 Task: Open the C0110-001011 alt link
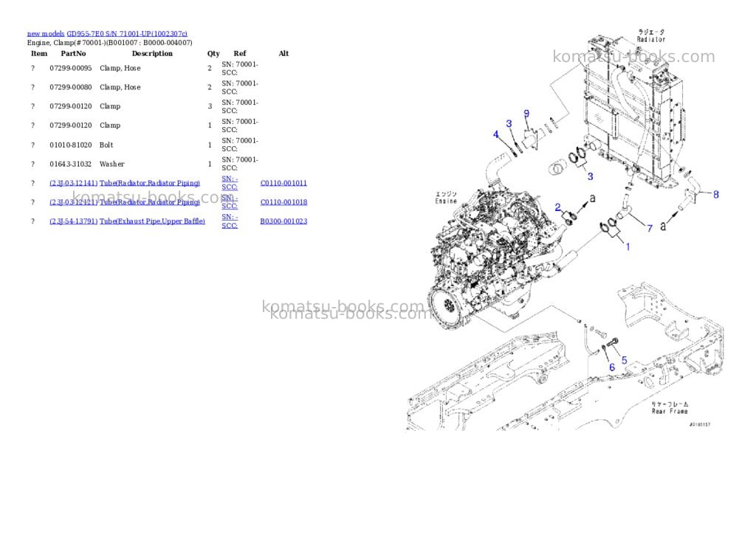(x=283, y=183)
